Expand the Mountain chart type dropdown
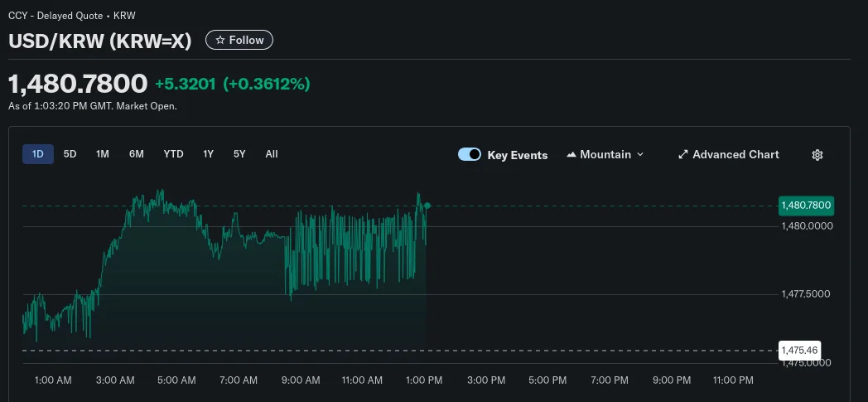 click(x=639, y=155)
